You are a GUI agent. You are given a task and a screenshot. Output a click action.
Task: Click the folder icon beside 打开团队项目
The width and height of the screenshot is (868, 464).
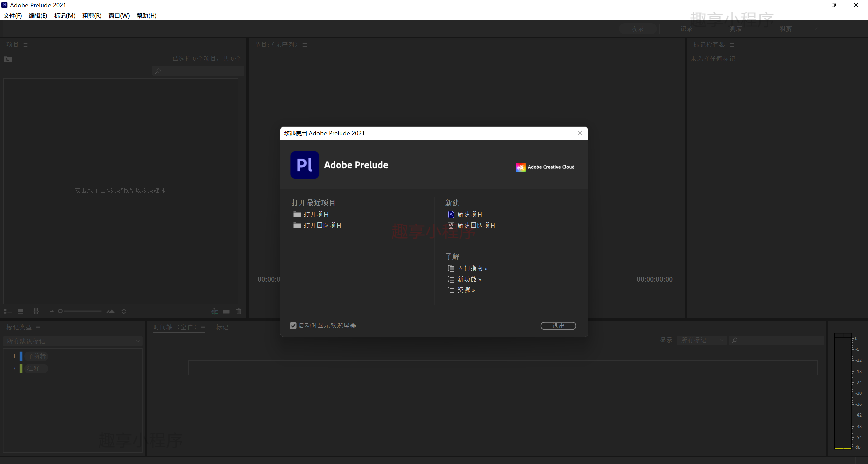pyautogui.click(x=297, y=225)
